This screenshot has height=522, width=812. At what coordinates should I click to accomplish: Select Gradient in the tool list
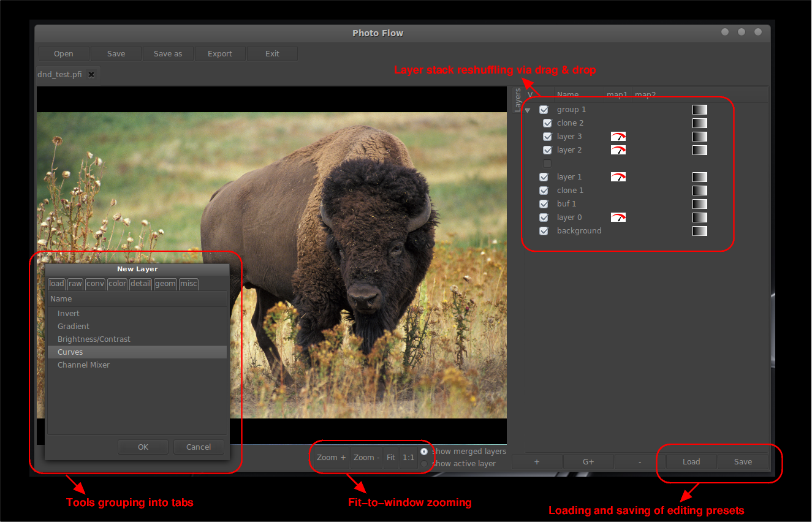[x=137, y=327]
